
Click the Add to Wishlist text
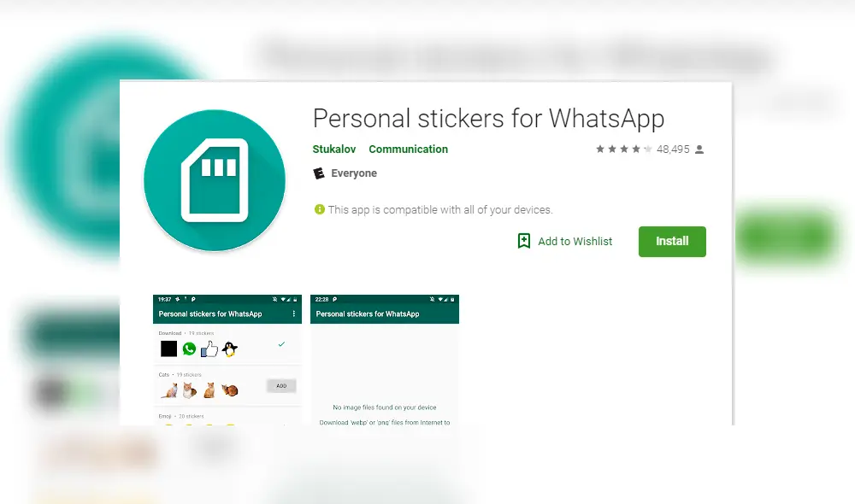(575, 242)
